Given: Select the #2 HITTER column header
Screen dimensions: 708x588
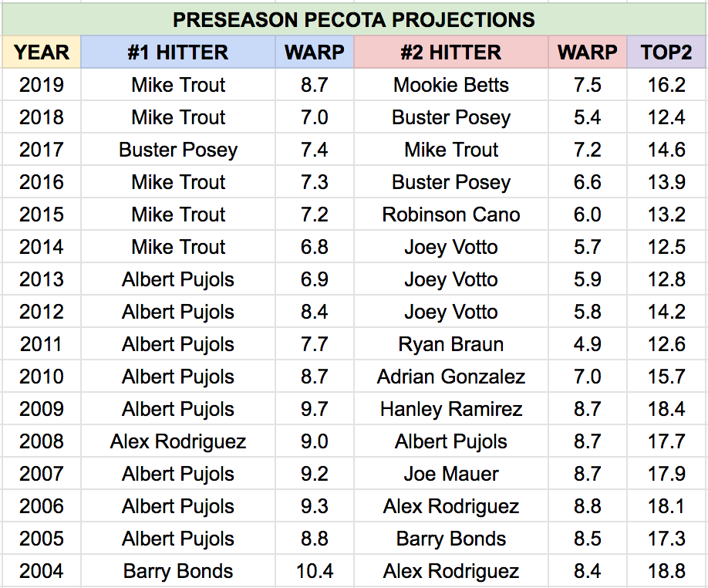Looking at the screenshot, I should 451,52.
